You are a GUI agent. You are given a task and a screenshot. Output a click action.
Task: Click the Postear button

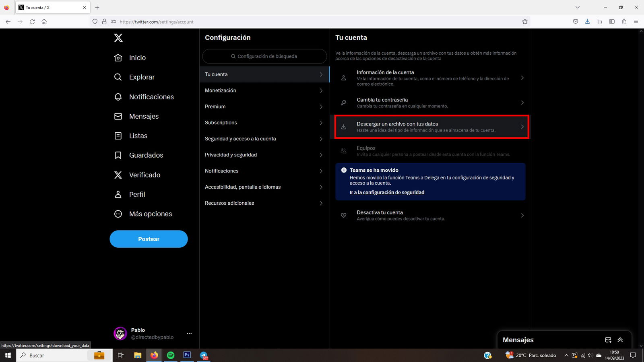(x=149, y=239)
